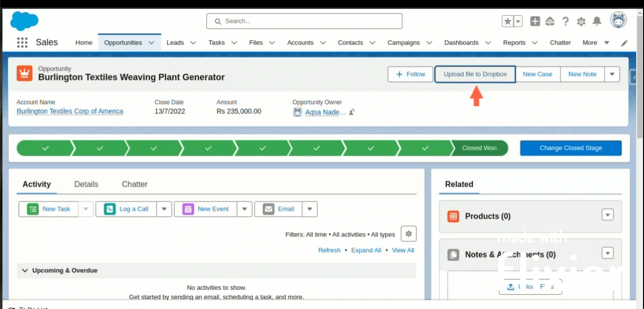Open the New Event dropdown arrow
This screenshot has height=309, width=644.
[x=244, y=209]
